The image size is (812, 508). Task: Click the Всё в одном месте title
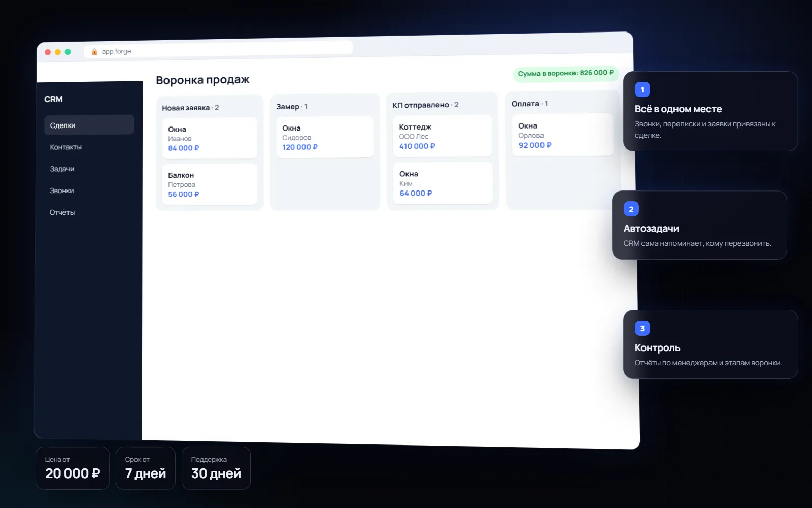[678, 109]
